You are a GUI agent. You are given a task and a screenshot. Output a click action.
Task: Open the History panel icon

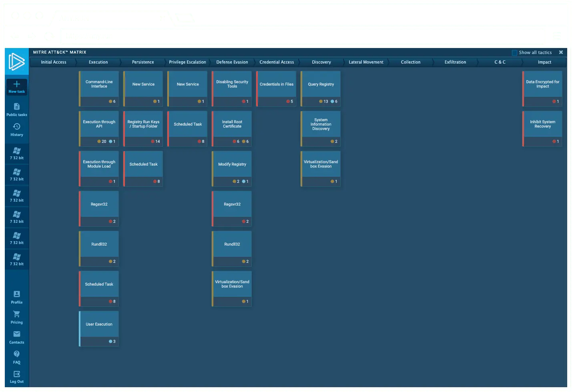click(17, 127)
